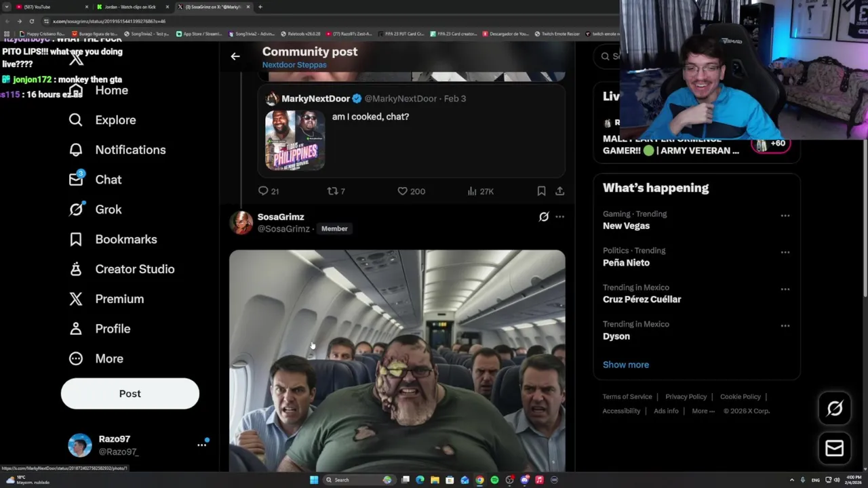This screenshot has width=868, height=488.
Task: Open Terms of Service footer link
Action: tap(627, 396)
